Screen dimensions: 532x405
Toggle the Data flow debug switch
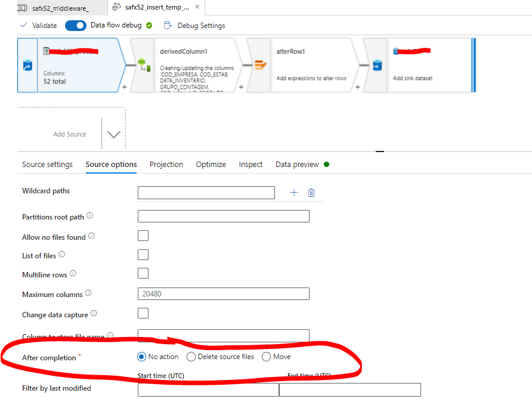pyautogui.click(x=75, y=26)
